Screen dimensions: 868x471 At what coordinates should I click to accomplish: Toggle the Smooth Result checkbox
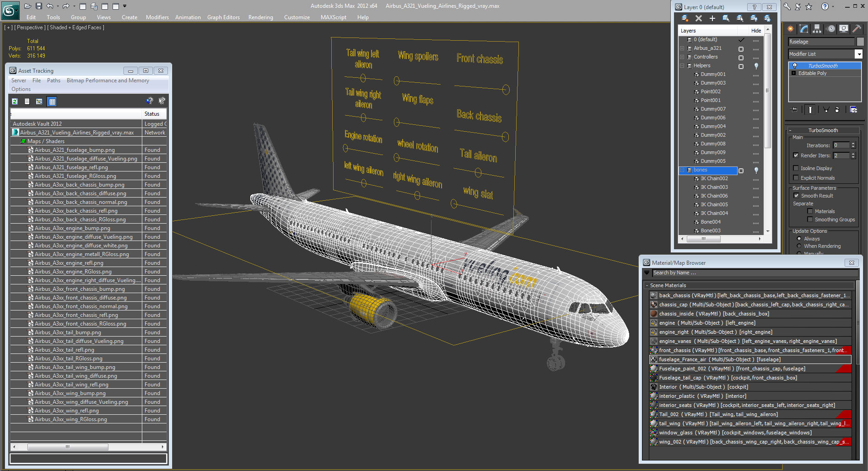(797, 196)
